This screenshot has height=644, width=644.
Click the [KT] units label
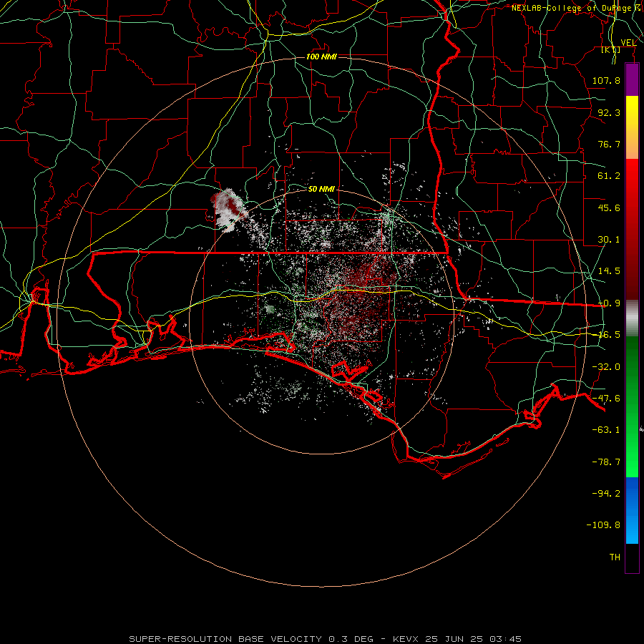click(x=611, y=49)
